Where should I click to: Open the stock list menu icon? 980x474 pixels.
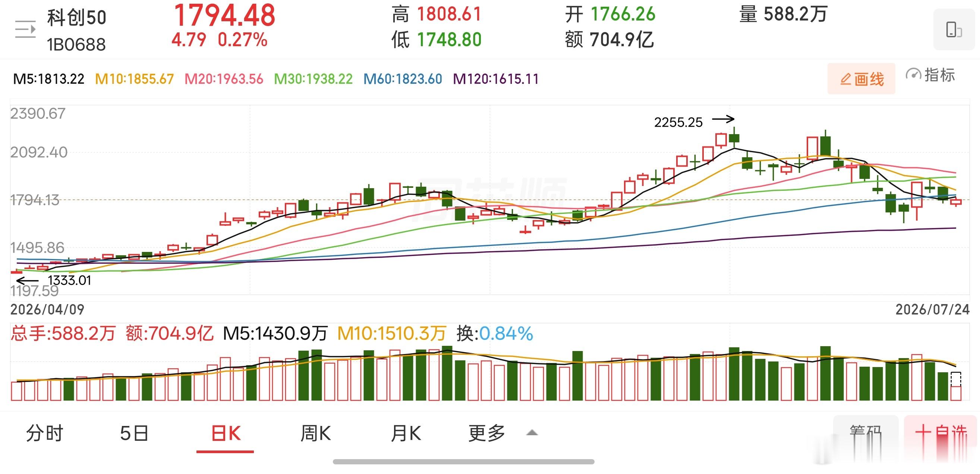[25, 29]
